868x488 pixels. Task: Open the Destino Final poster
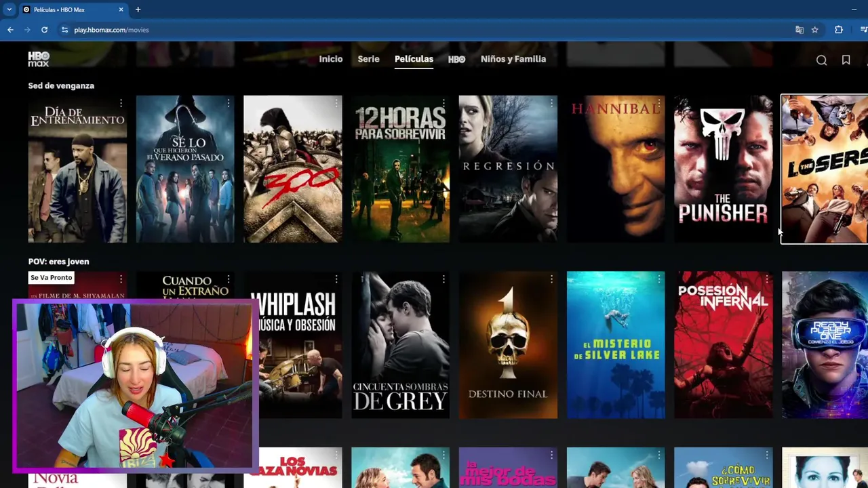click(508, 345)
